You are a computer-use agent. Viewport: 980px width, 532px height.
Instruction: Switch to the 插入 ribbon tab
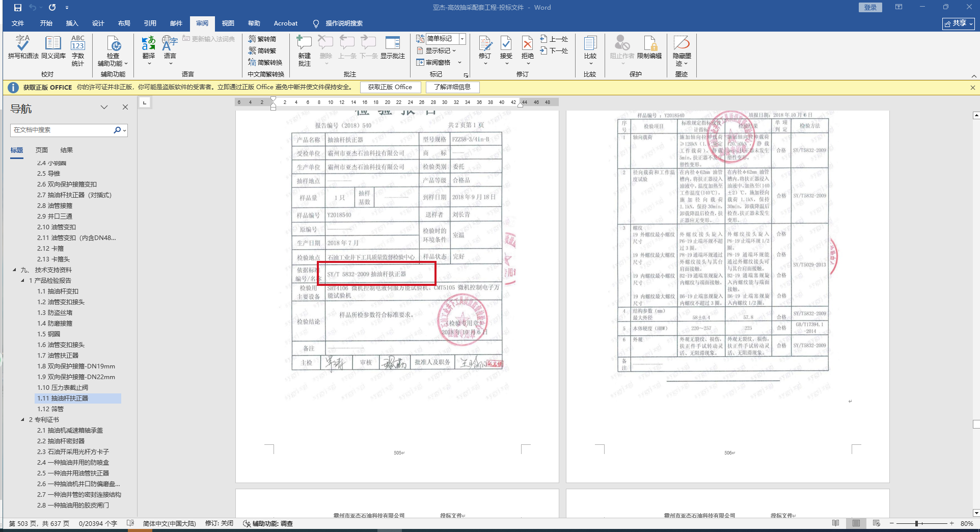tap(72, 23)
